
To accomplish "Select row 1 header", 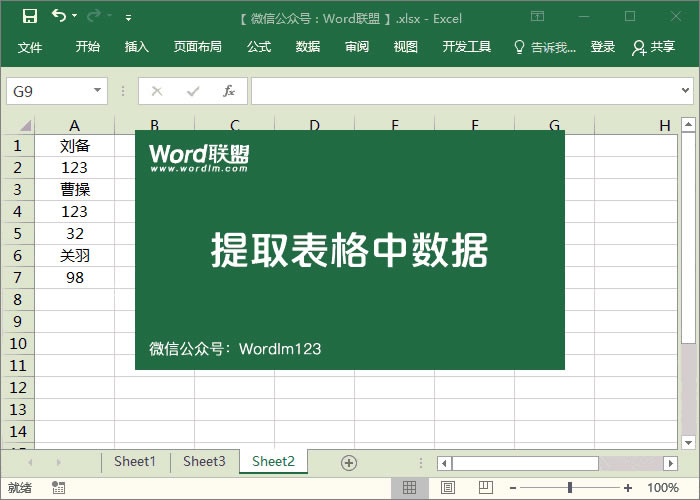I will coord(18,146).
